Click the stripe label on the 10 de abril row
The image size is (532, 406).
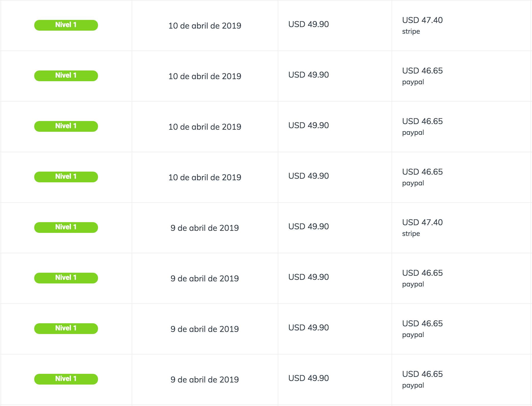point(411,31)
